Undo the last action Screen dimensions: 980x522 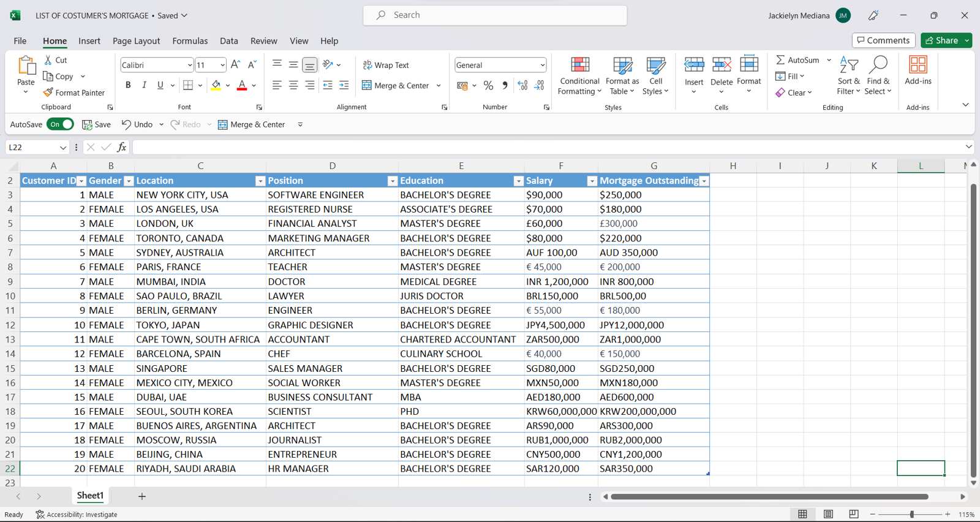(137, 124)
